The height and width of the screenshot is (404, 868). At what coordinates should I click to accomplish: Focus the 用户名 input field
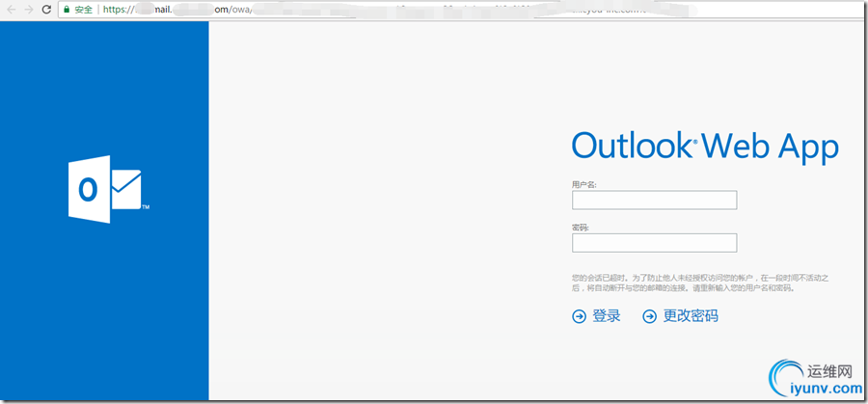coord(654,201)
